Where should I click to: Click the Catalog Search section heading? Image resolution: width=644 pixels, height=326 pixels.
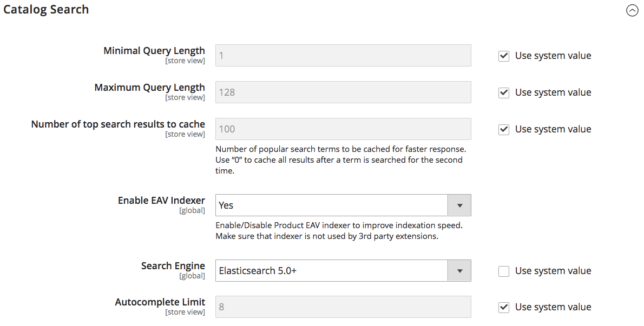click(x=46, y=9)
